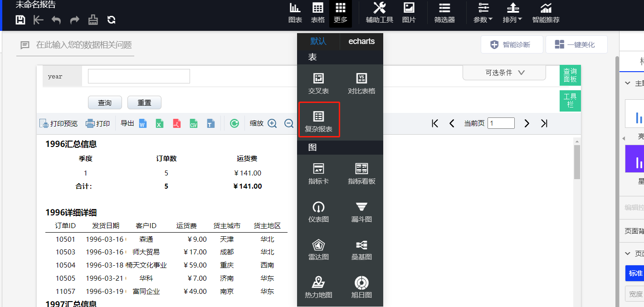Click the 查询 query button
This screenshot has height=307, width=644.
coord(105,102)
